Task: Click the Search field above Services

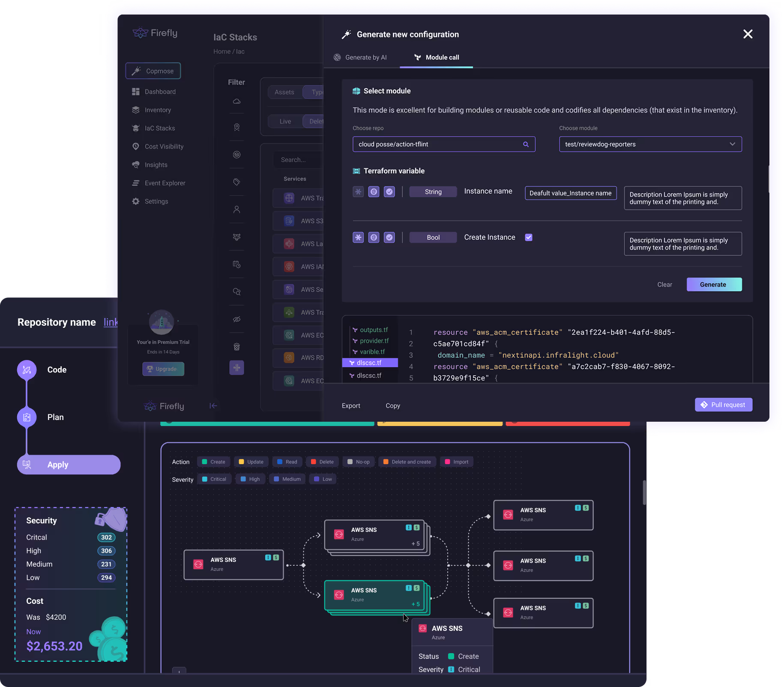Action: [299, 160]
